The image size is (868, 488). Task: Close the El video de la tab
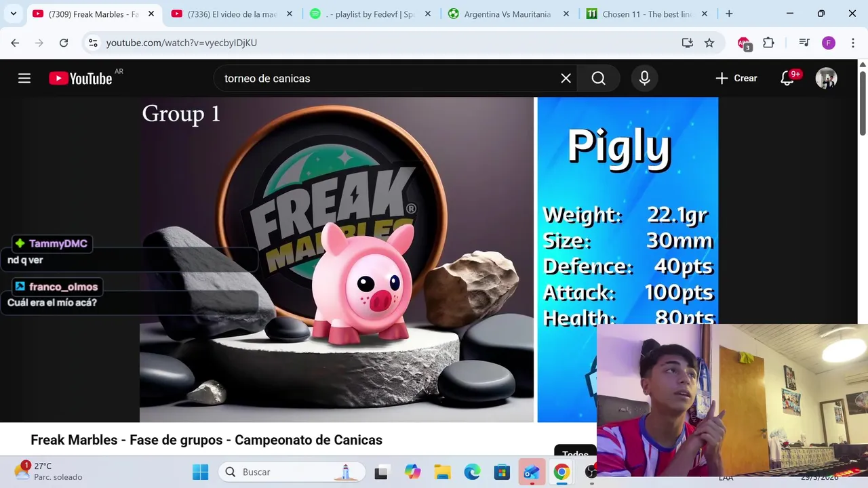point(290,14)
